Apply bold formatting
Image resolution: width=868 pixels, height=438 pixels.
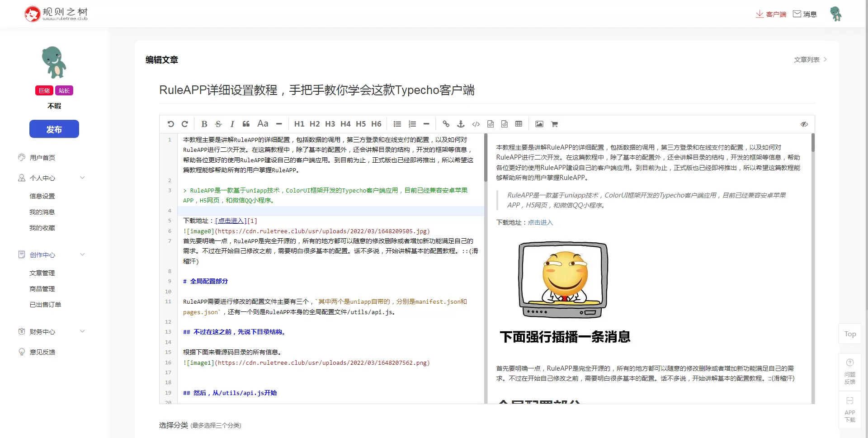[x=204, y=124]
